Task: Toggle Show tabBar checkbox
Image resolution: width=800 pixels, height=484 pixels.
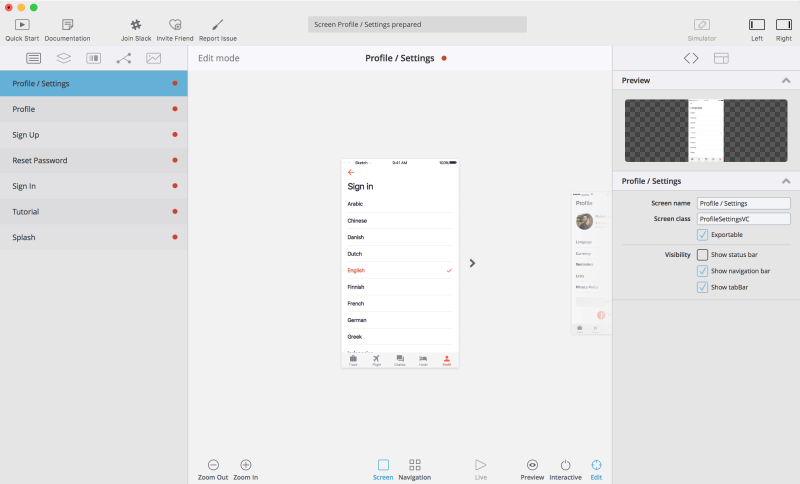Action: click(x=703, y=287)
